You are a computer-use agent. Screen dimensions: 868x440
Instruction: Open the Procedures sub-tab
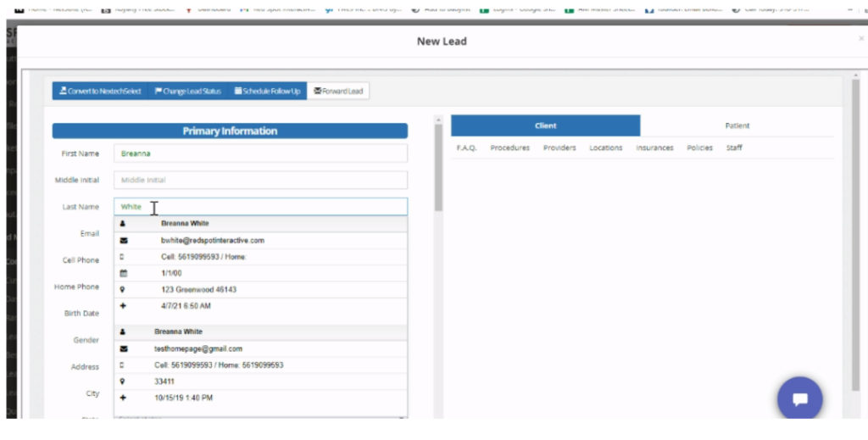[509, 148]
